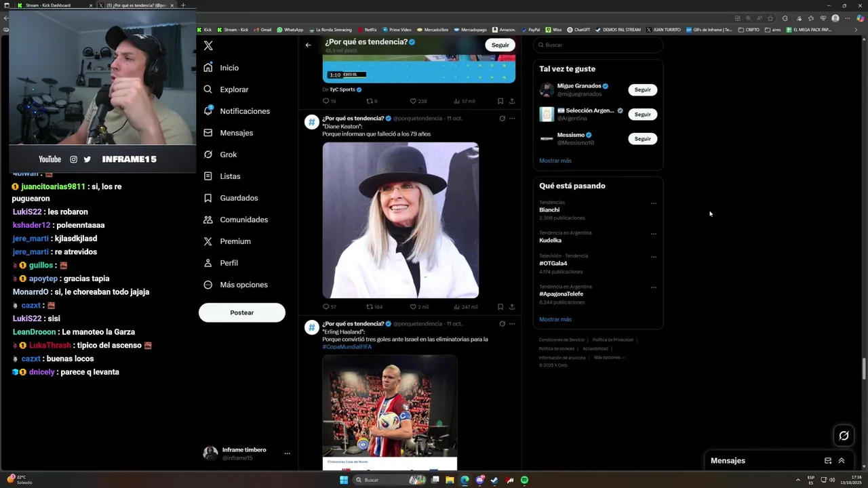Open Listas icon in sidebar
The width and height of the screenshot is (868, 488).
pyautogui.click(x=208, y=176)
